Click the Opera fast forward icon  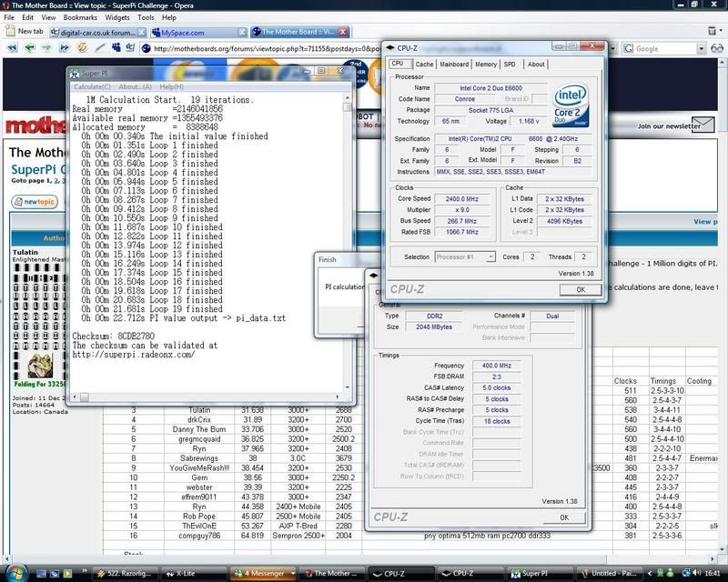[x=64, y=48]
